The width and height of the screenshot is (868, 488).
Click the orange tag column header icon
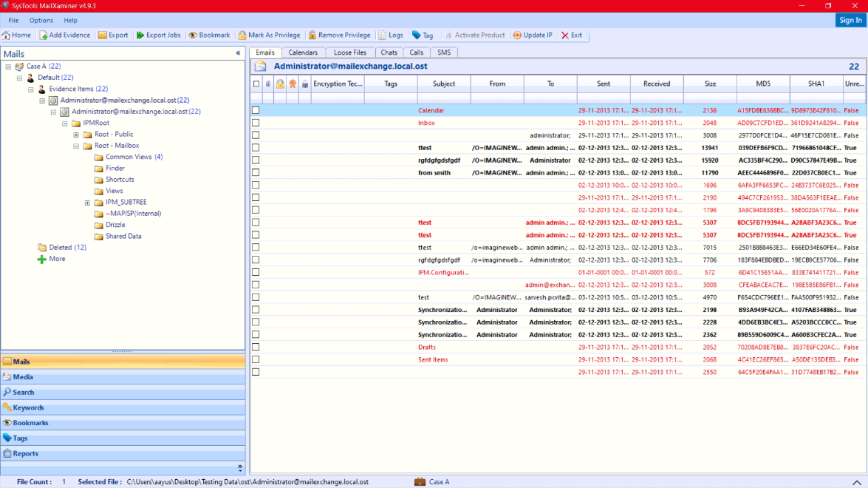point(293,84)
